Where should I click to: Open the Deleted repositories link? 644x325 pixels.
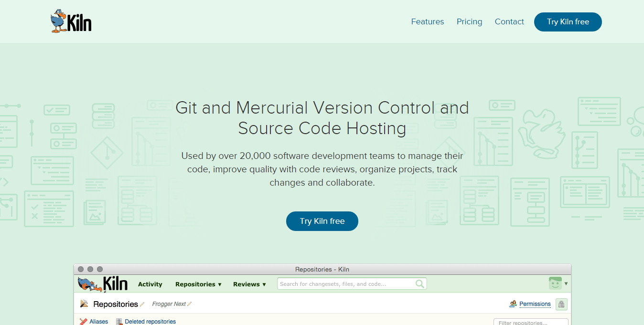[150, 322]
